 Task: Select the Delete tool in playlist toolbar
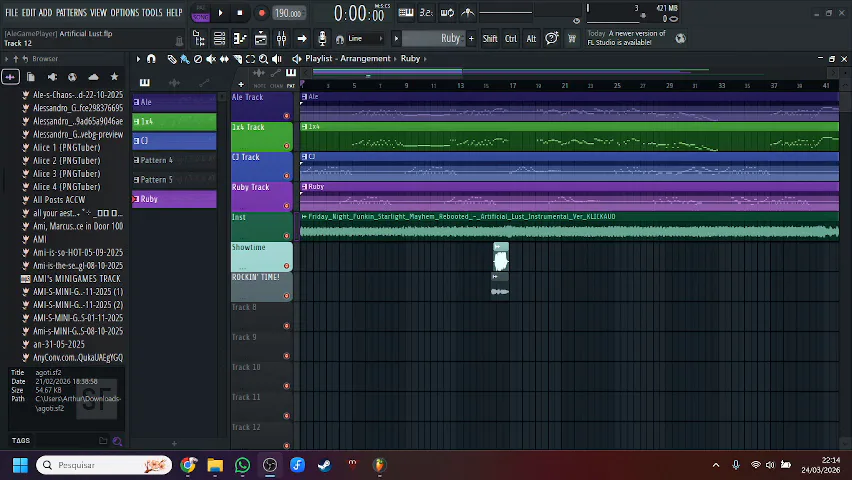198,59
